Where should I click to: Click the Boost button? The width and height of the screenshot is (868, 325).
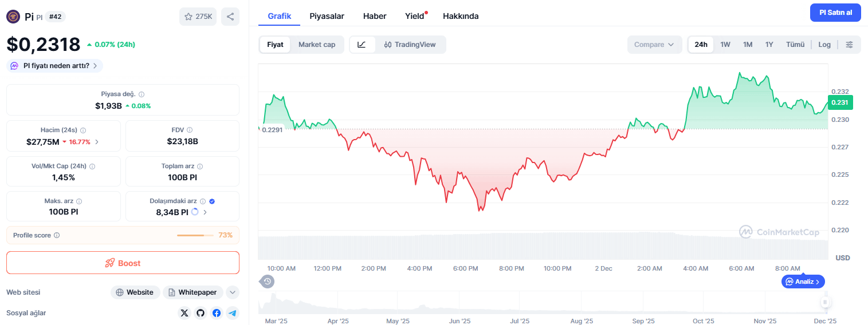pyautogui.click(x=123, y=263)
